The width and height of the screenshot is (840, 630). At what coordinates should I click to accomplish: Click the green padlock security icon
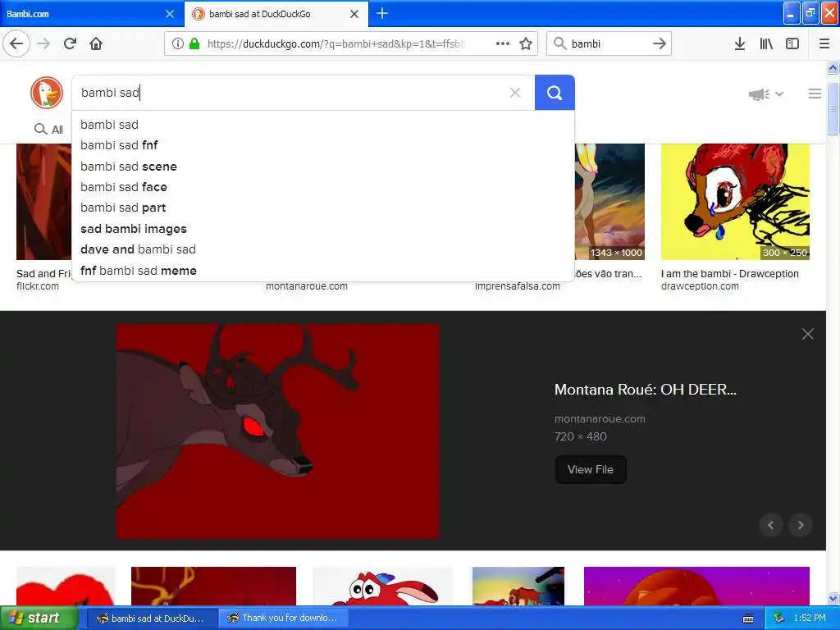pyautogui.click(x=194, y=43)
